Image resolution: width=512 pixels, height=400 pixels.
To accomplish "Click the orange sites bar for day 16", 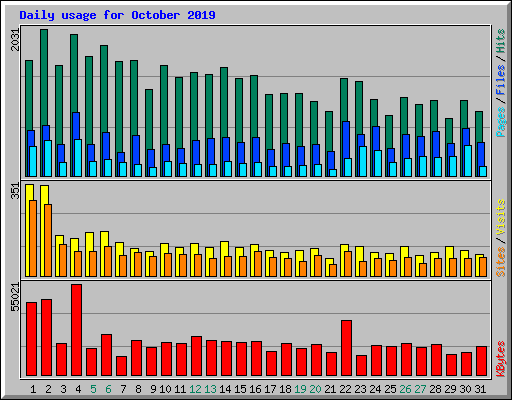I will click(258, 264).
